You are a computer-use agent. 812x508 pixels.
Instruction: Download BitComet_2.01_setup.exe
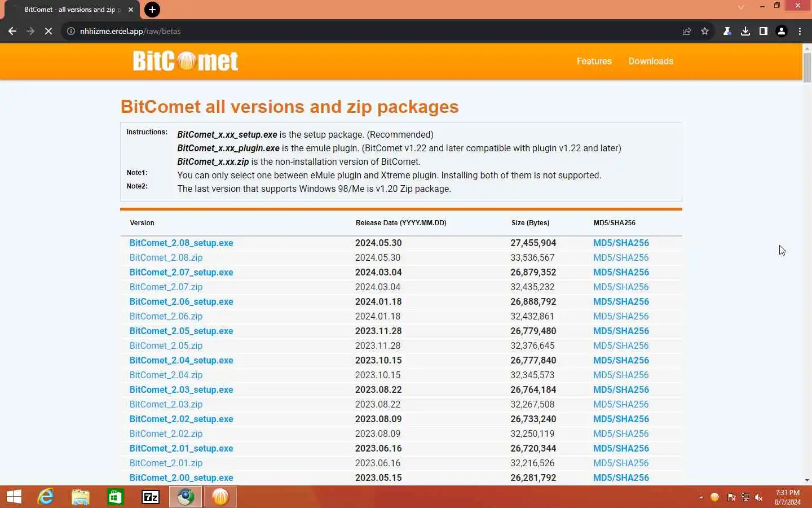(181, 448)
